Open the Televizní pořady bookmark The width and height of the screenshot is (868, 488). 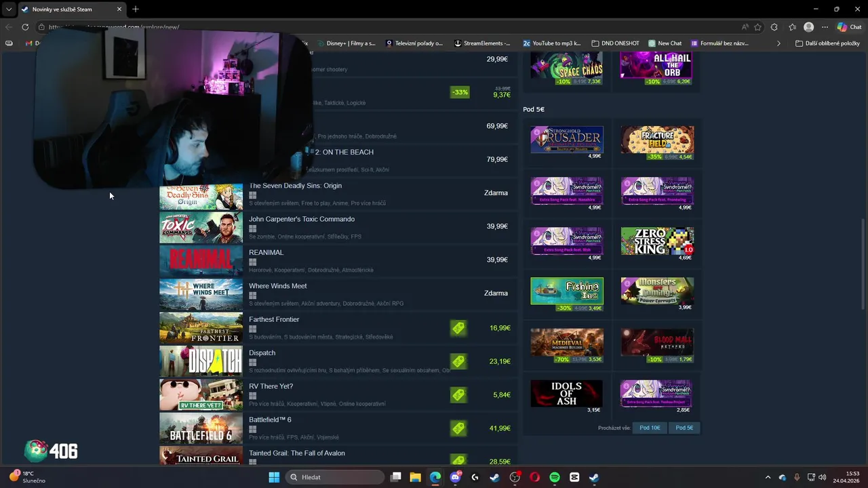[x=414, y=43]
